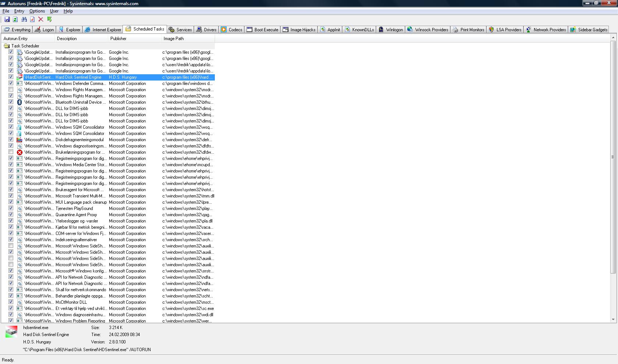The height and width of the screenshot is (364, 618).
Task: Open the User menu
Action: pos(54,11)
